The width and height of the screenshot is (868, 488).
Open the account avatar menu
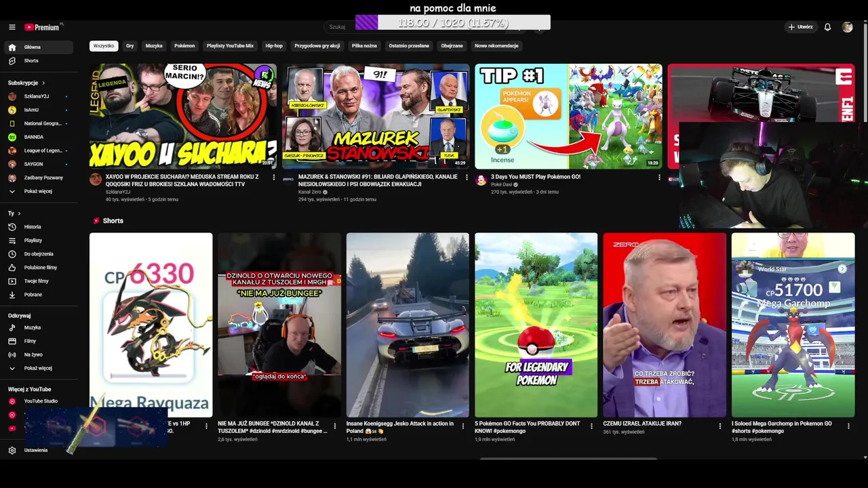pyautogui.click(x=848, y=27)
